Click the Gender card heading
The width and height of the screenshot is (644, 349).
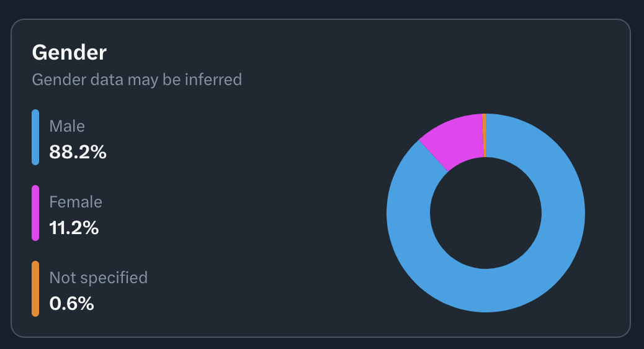click(x=69, y=53)
